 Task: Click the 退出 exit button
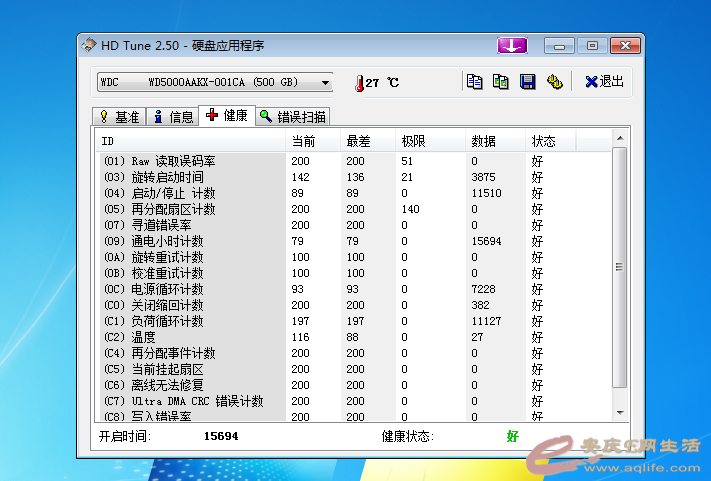604,82
